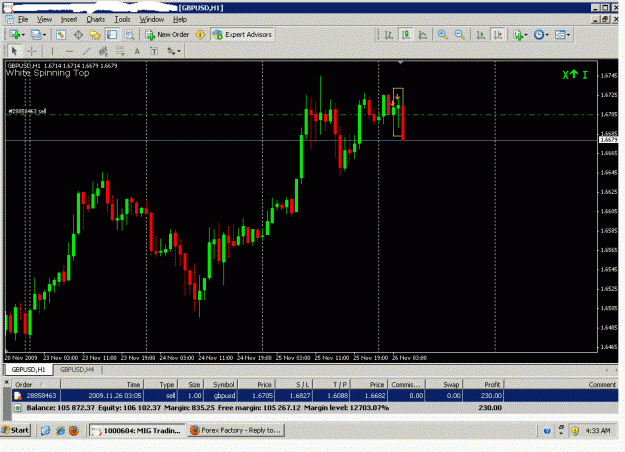This screenshot has height=452, width=625.
Task: Switch chart to bar chart
Action: pyautogui.click(x=389, y=35)
